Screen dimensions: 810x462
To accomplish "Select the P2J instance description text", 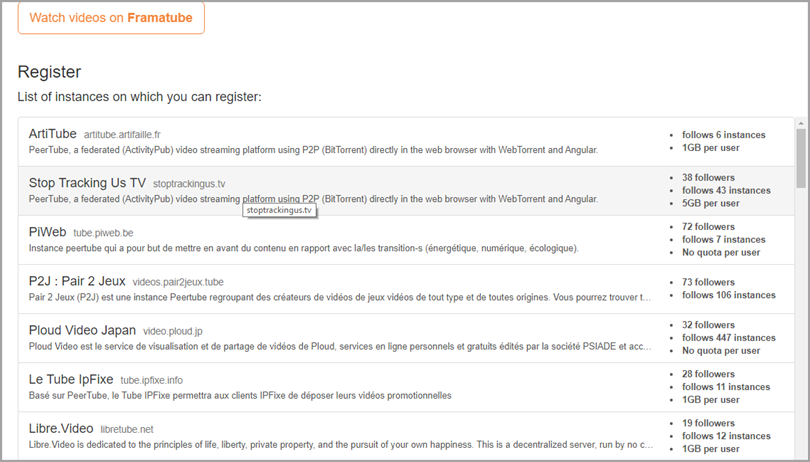I will [340, 298].
